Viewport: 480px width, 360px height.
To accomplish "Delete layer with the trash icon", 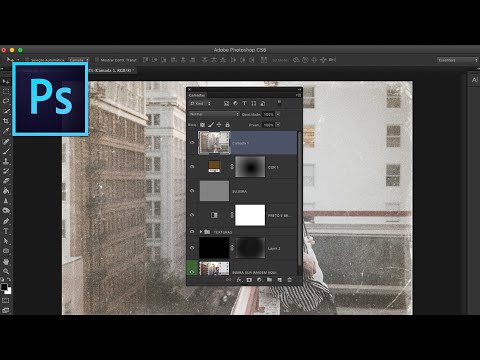I will tap(289, 280).
